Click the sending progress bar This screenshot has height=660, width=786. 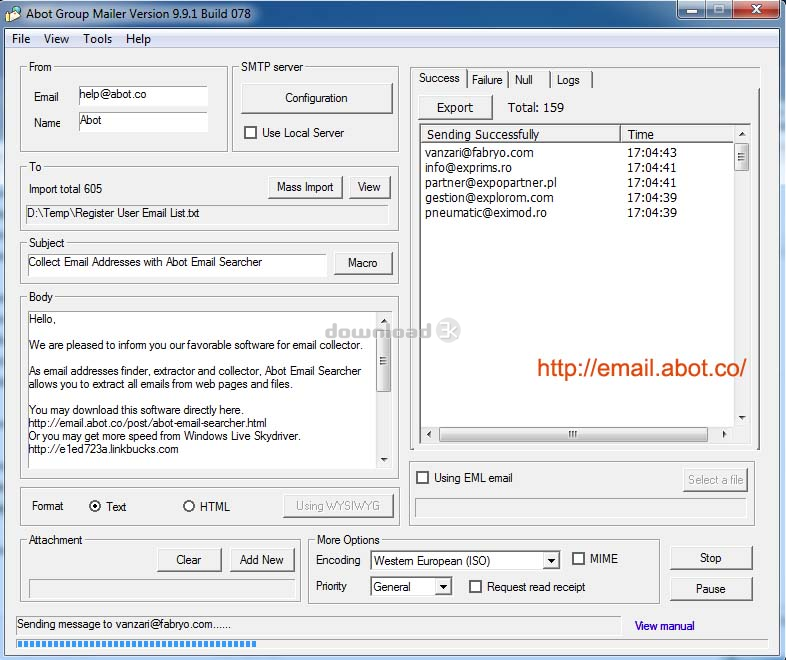click(x=392, y=644)
